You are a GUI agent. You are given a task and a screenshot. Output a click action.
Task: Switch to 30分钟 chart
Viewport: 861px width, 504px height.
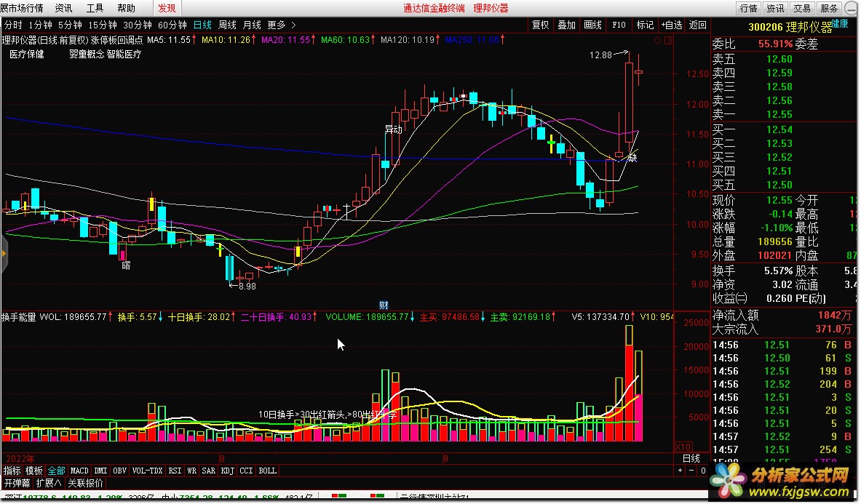pos(138,25)
